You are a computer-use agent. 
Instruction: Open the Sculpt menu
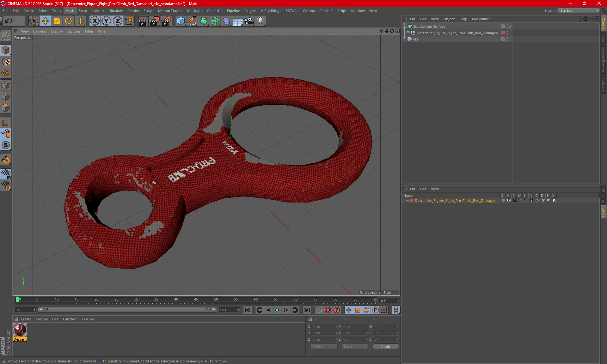tap(148, 11)
